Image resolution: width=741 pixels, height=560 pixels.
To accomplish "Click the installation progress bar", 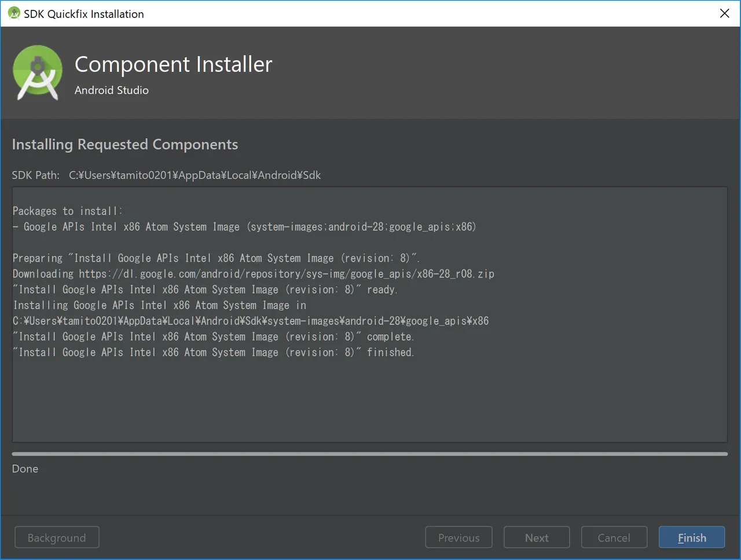I will tap(369, 454).
